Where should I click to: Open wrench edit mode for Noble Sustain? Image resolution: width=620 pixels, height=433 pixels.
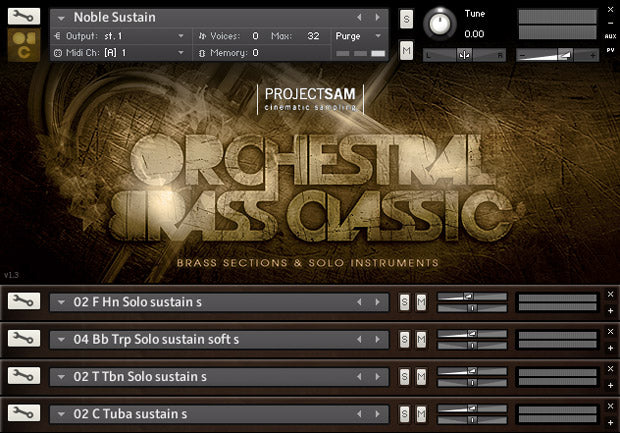pyautogui.click(x=24, y=16)
